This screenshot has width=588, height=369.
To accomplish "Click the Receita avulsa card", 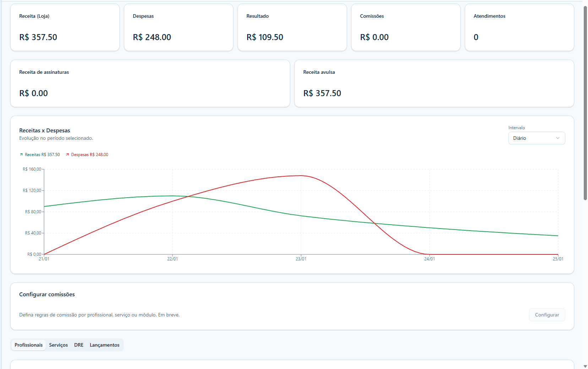I will point(434,83).
